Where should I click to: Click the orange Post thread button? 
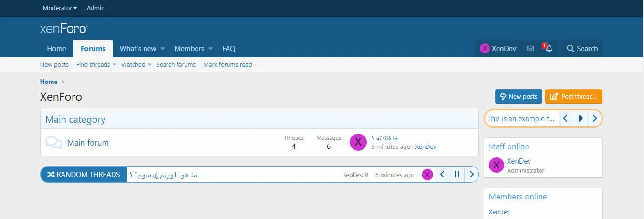click(x=573, y=96)
